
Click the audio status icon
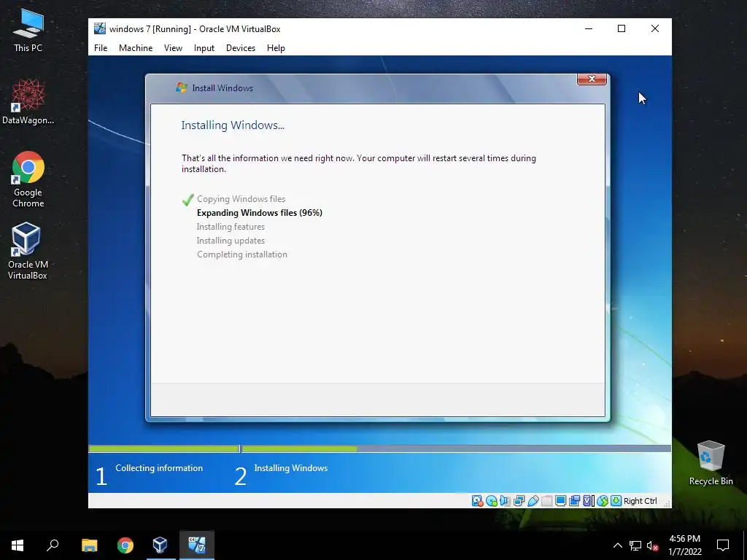(505, 501)
